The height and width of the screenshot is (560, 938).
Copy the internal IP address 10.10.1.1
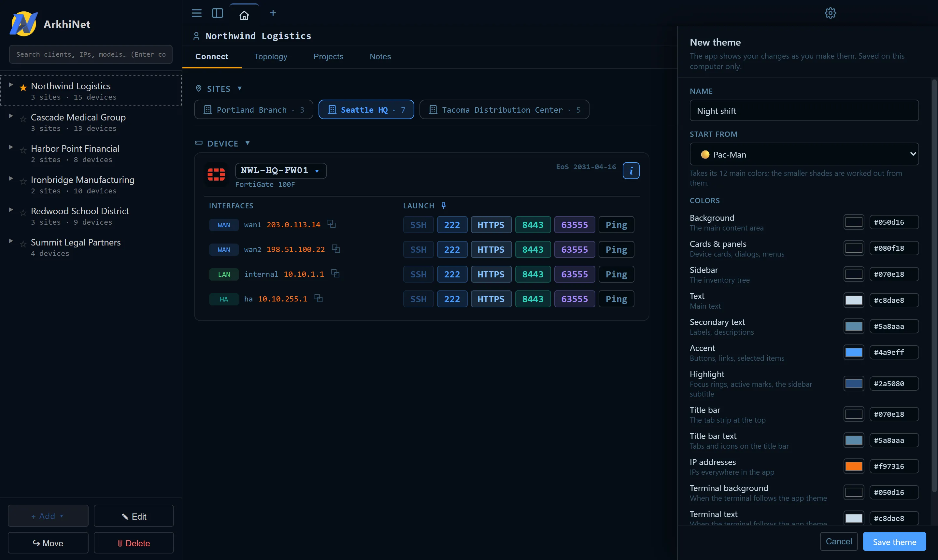pyautogui.click(x=335, y=273)
